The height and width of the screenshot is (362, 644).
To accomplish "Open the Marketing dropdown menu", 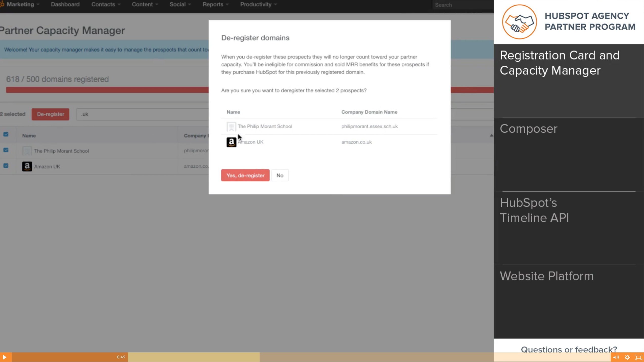I will tap(23, 4).
